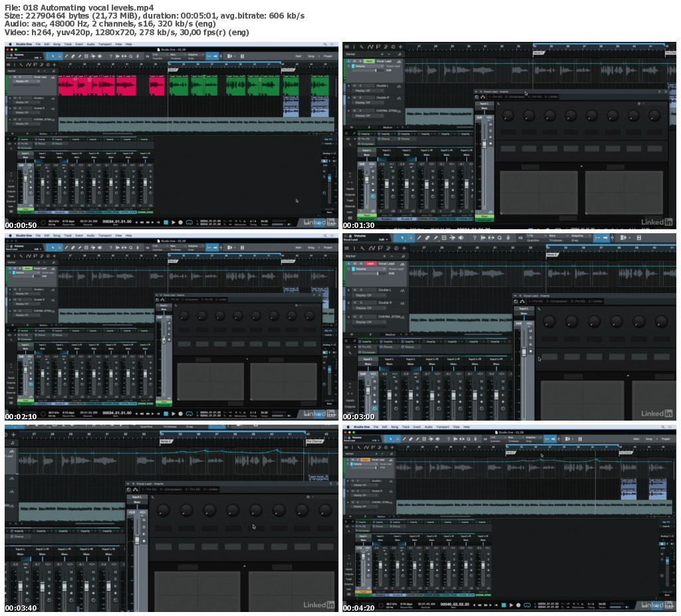
Task: Click the Play button in the 00:00:50 frame
Action: point(174,222)
